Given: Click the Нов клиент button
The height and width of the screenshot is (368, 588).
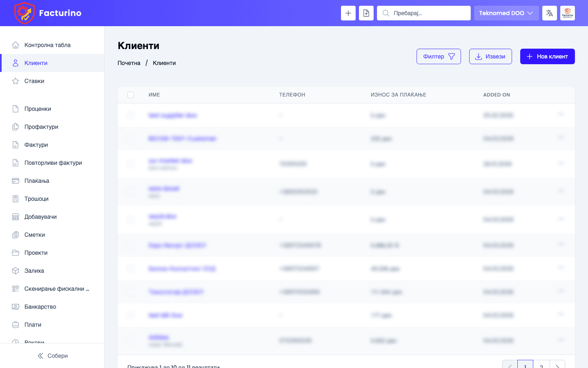Looking at the screenshot, I should click(547, 56).
